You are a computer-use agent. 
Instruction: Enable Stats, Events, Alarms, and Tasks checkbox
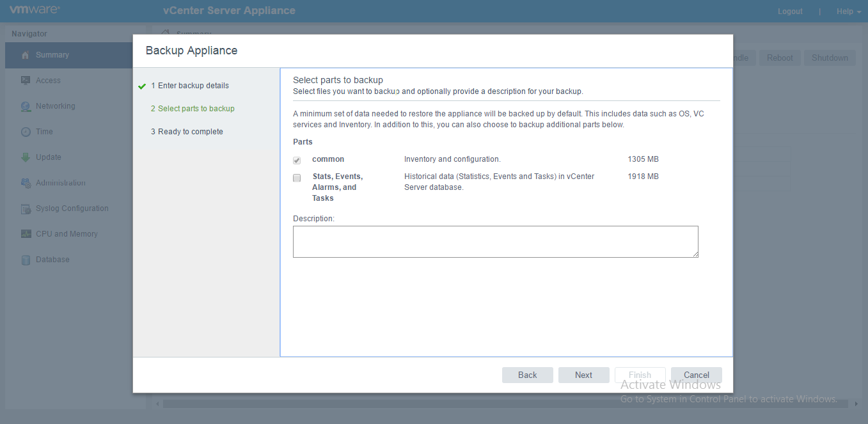[x=297, y=178]
